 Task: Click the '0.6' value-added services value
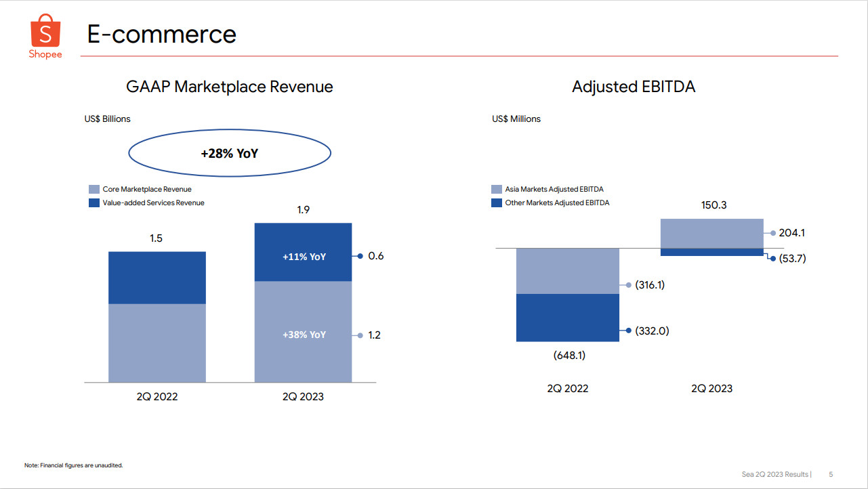coord(376,256)
